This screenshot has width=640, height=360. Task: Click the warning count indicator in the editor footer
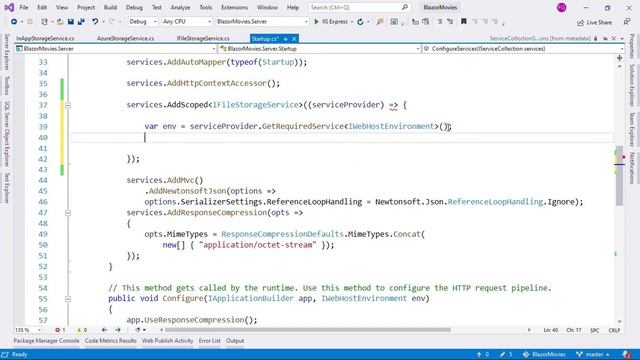click(x=82, y=330)
